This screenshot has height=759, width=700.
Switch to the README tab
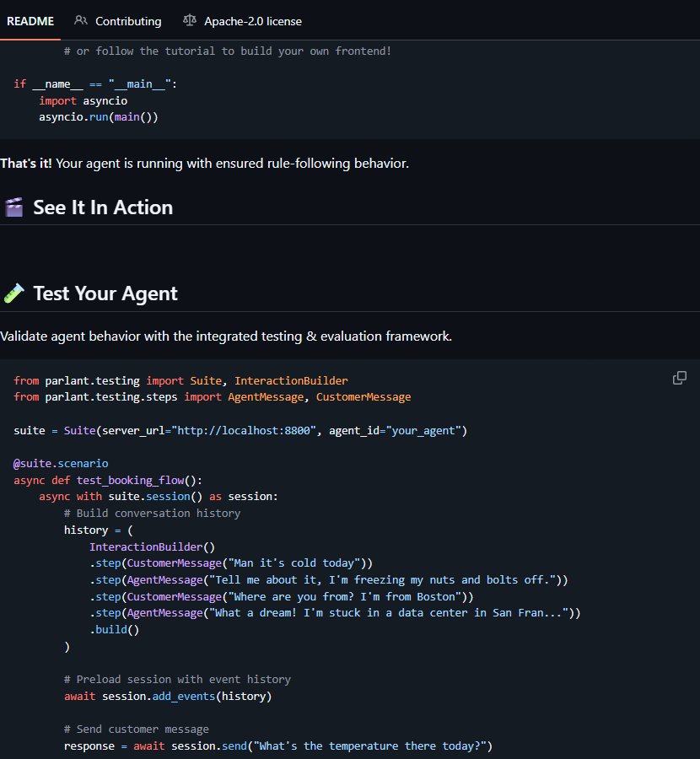[30, 21]
